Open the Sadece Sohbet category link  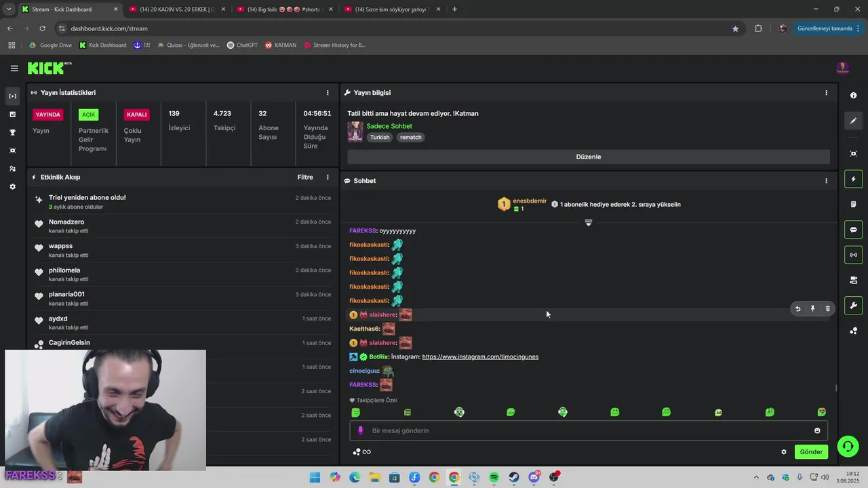pyautogui.click(x=389, y=126)
